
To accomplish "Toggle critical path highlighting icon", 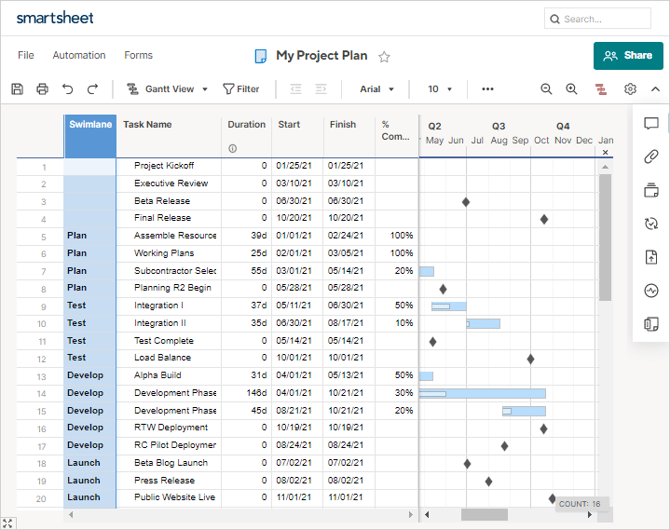I will (x=601, y=89).
